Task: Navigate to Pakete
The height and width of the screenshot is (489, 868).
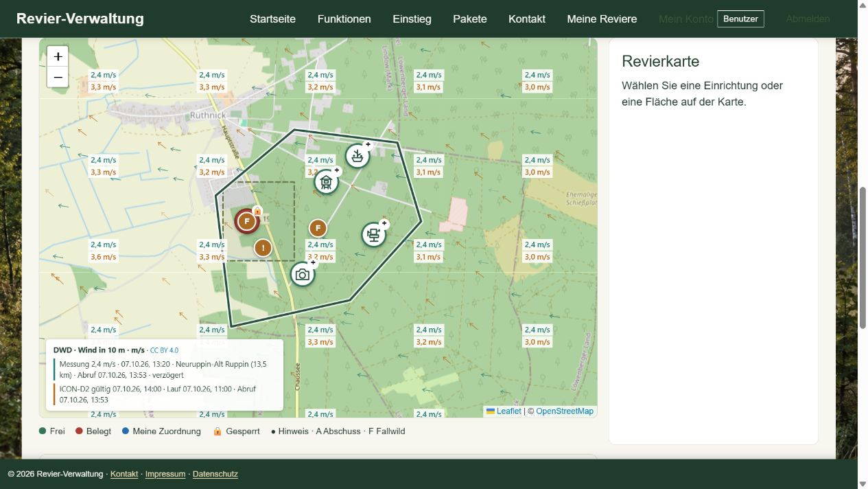Action: click(x=470, y=19)
